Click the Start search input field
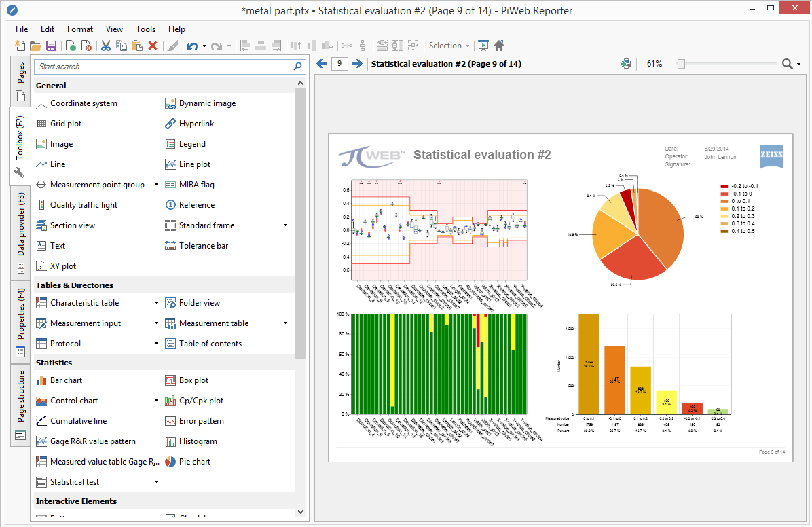This screenshot has height=527, width=812. tap(165, 67)
